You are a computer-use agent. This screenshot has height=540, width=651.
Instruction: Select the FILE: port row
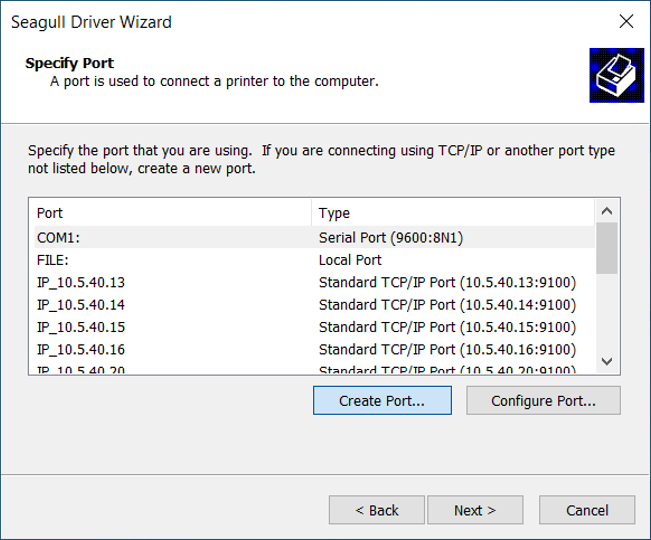[x=314, y=260]
